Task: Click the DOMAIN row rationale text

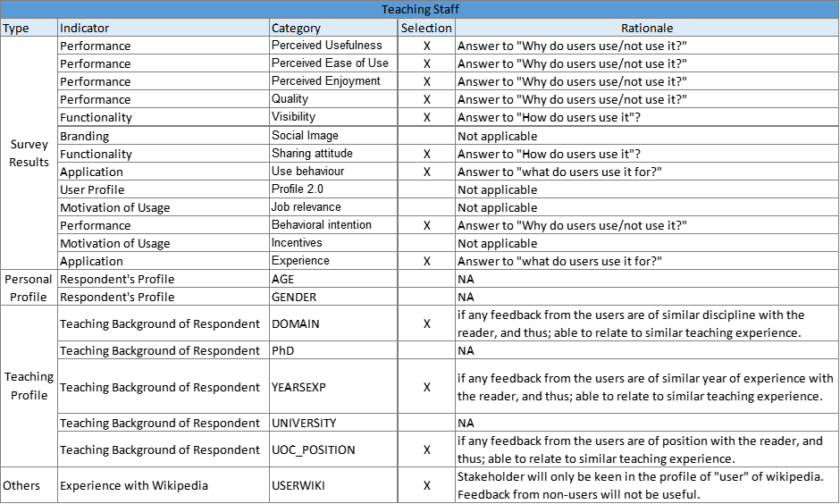Action: (631, 323)
